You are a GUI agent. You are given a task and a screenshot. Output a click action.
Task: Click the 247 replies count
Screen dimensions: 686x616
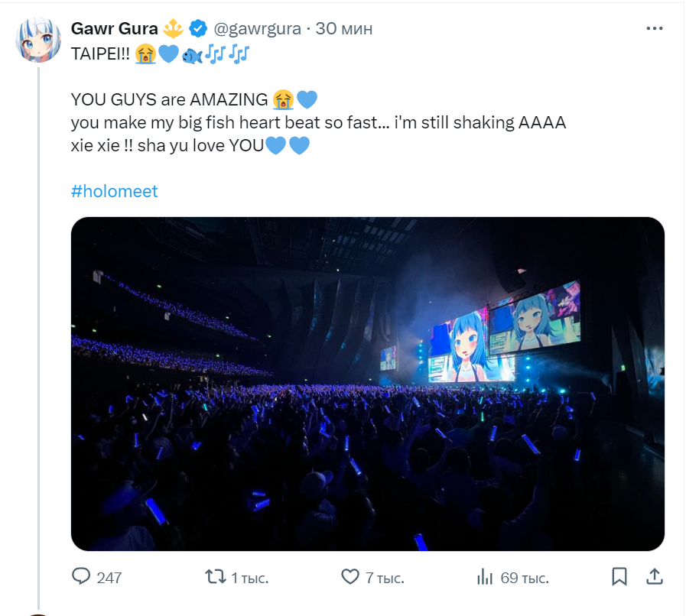(x=109, y=578)
